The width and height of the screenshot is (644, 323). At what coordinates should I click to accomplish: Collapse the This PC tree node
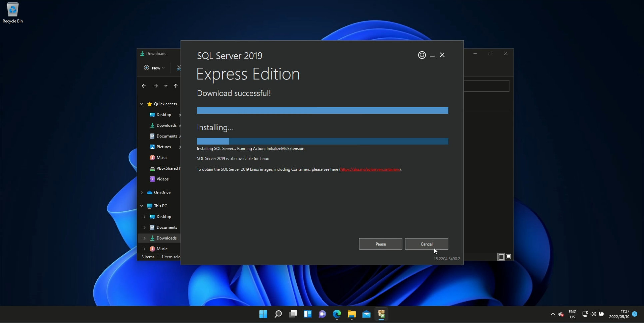tap(142, 206)
